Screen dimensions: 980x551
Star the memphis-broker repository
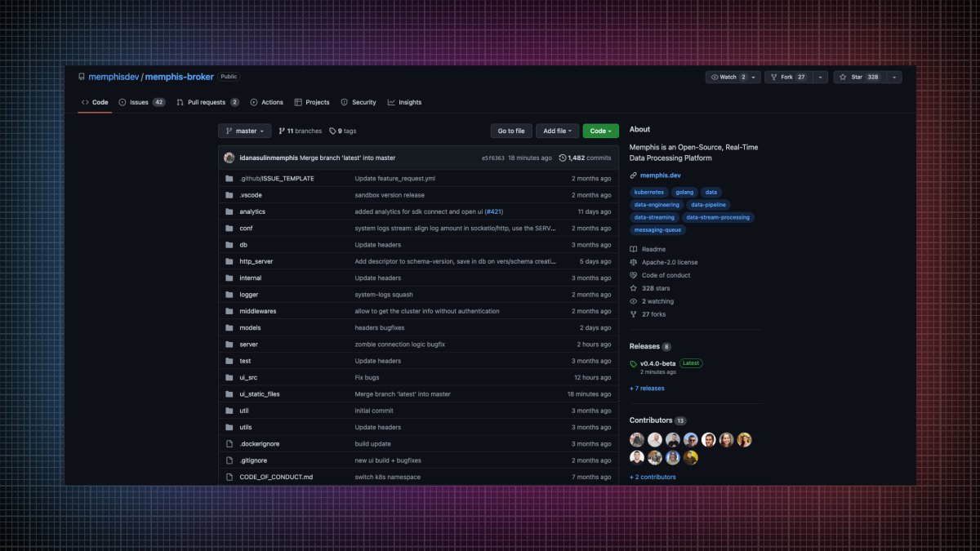coord(860,77)
